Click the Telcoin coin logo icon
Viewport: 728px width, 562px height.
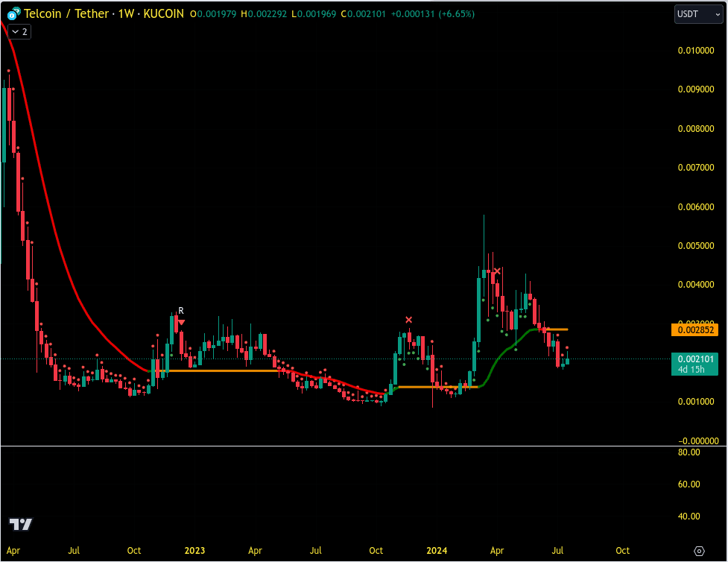point(13,14)
